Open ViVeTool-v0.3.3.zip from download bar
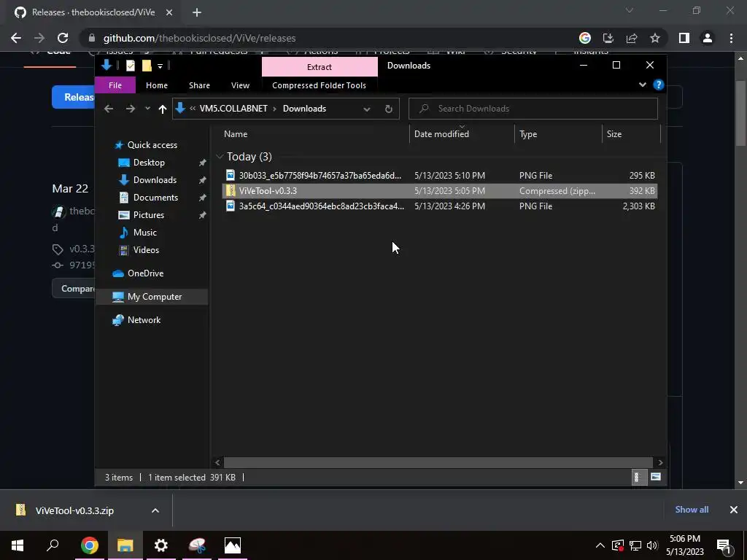This screenshot has height=560, width=747. tap(74, 510)
